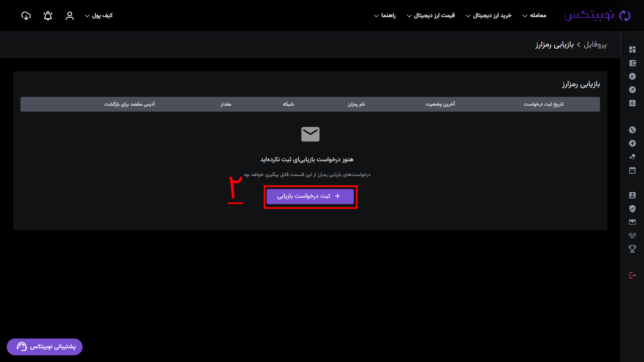Expand the خرید ارز دیجیتال menu

point(489,16)
